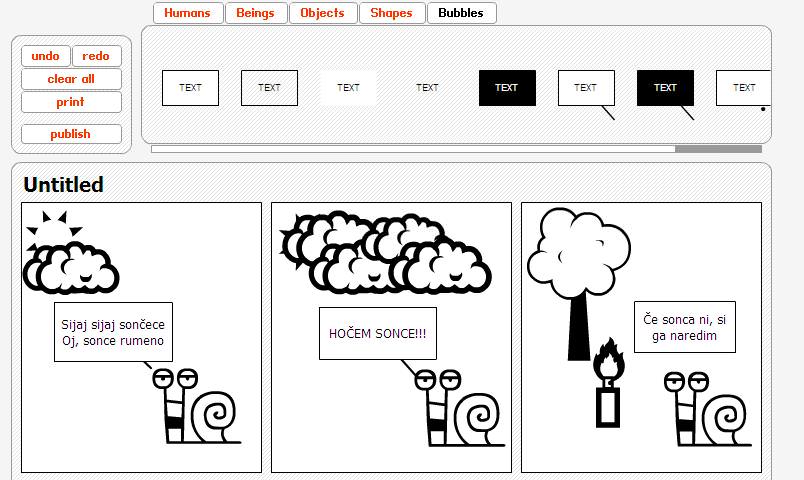This screenshot has height=480, width=804.
Task: Open the Objects tab
Action: click(322, 13)
